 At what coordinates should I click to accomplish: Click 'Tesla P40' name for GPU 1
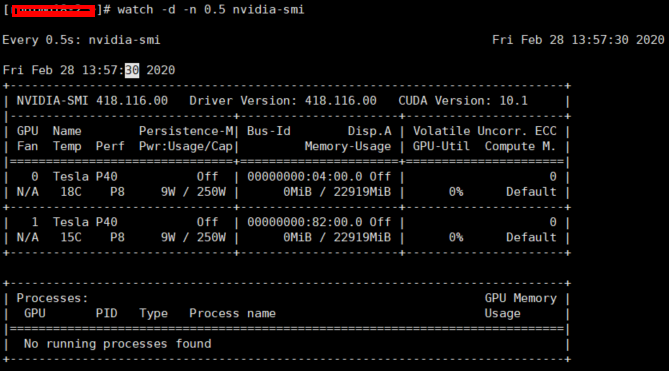pos(85,223)
